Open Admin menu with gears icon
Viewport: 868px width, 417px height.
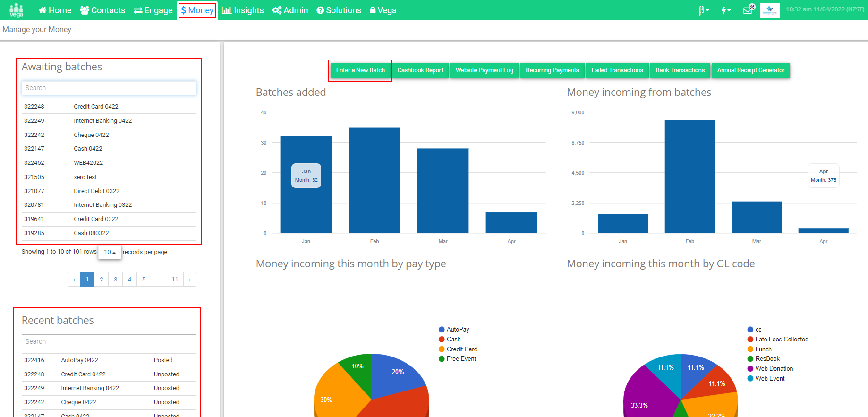click(290, 10)
